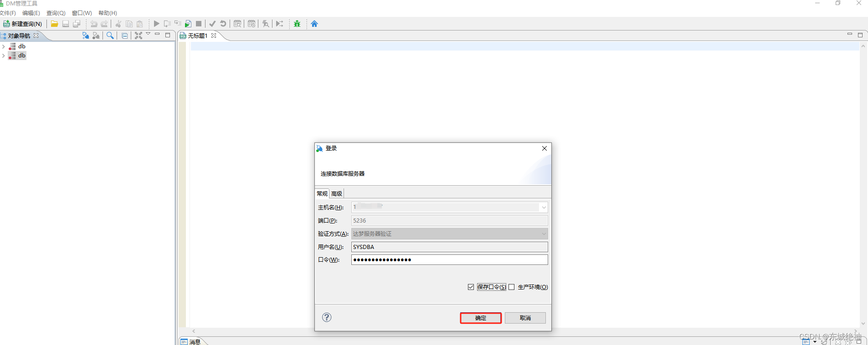Click the lightning magnifier toolbar icon
This screenshot has height=345, width=868.
266,24
